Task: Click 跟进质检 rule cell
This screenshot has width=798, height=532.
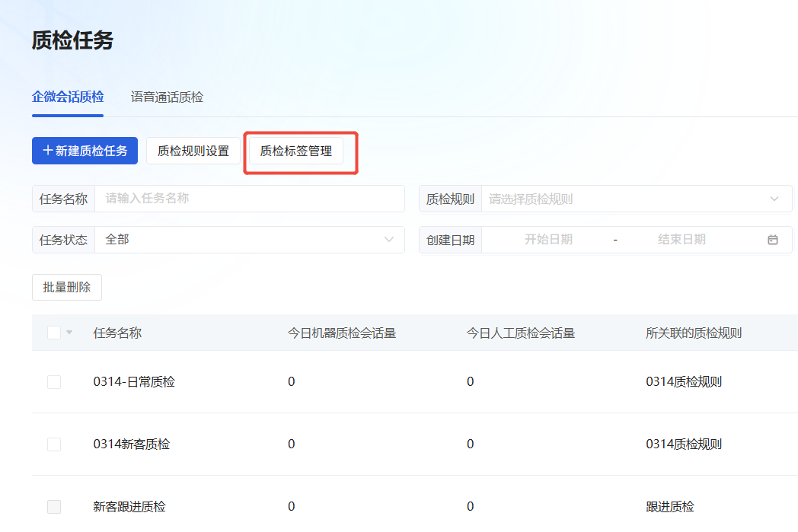Action: pos(670,507)
